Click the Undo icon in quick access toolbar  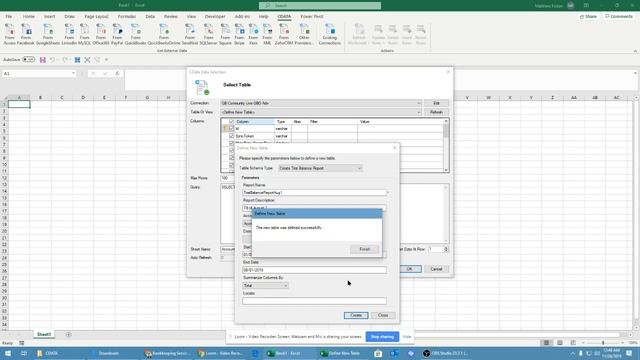click(x=52, y=60)
